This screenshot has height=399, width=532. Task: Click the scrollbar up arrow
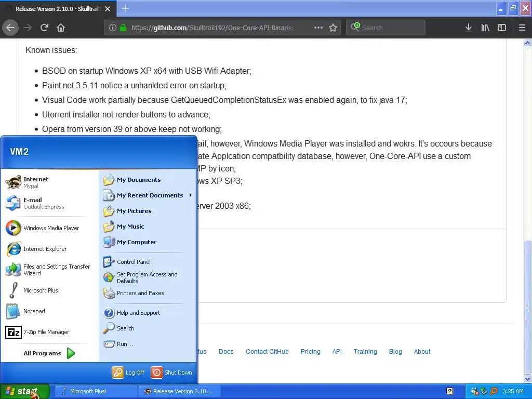click(x=528, y=43)
